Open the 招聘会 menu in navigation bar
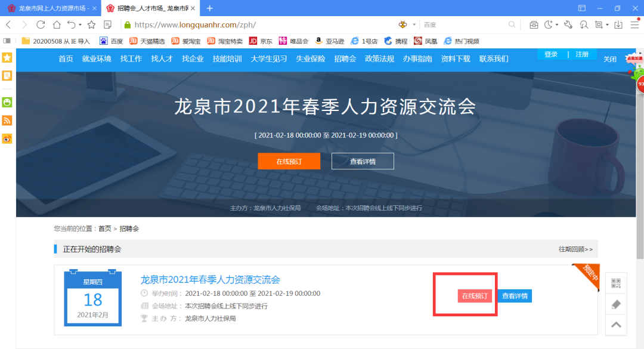 pos(345,59)
